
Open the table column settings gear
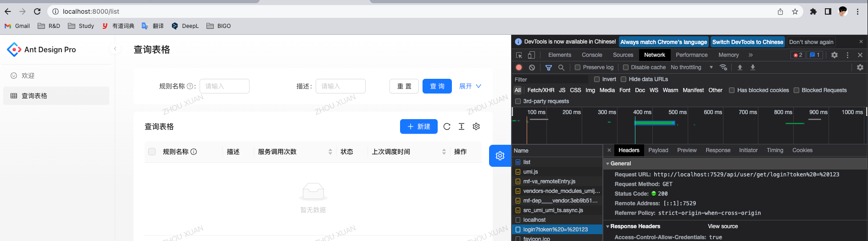coord(476,126)
